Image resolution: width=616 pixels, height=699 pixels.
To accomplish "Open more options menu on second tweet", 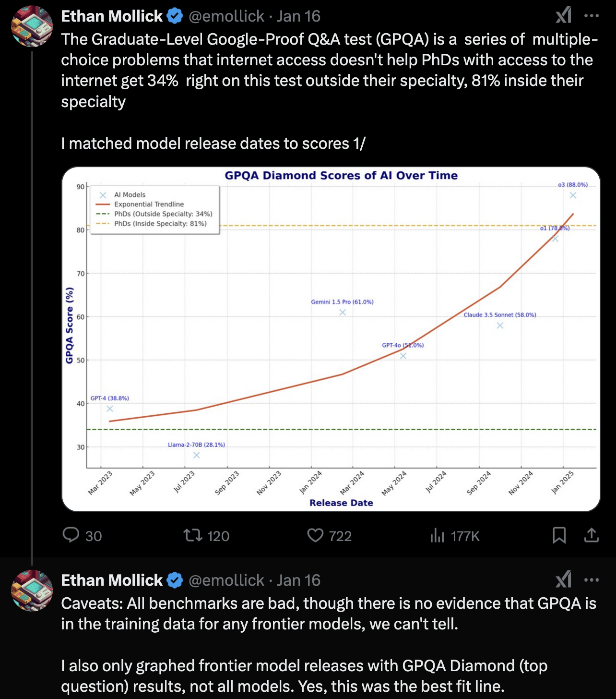I will click(x=592, y=580).
